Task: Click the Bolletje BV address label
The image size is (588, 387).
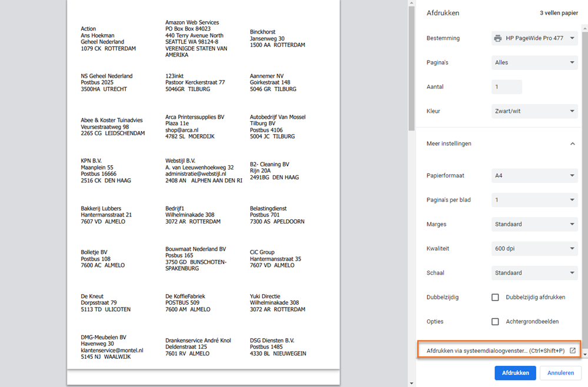Action: point(103,259)
